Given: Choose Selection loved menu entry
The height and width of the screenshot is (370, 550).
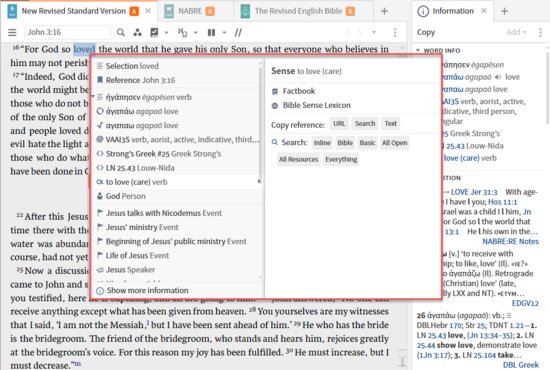Looking at the screenshot, I should 176,66.
